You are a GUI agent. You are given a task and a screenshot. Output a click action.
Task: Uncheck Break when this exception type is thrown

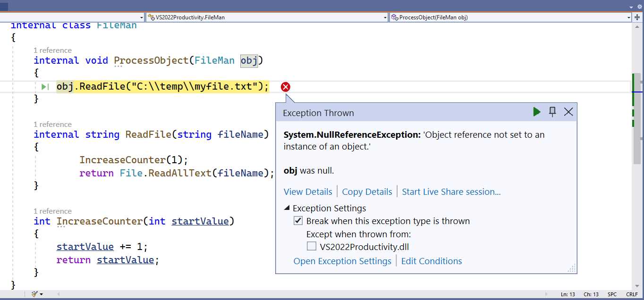tap(298, 220)
